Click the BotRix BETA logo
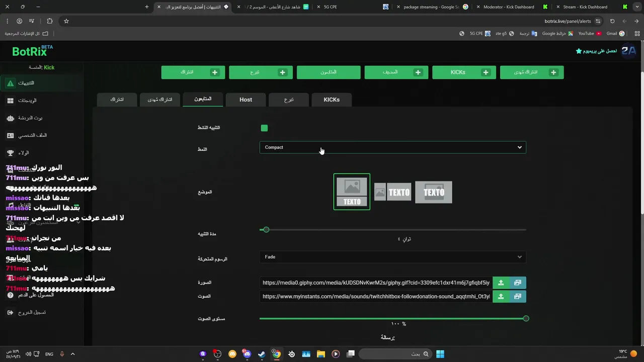644x362 pixels. point(32,51)
